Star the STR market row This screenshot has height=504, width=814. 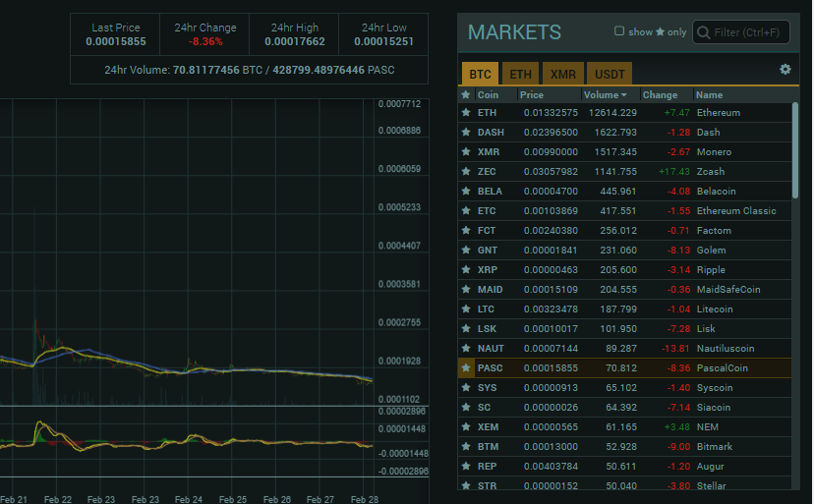(x=466, y=485)
